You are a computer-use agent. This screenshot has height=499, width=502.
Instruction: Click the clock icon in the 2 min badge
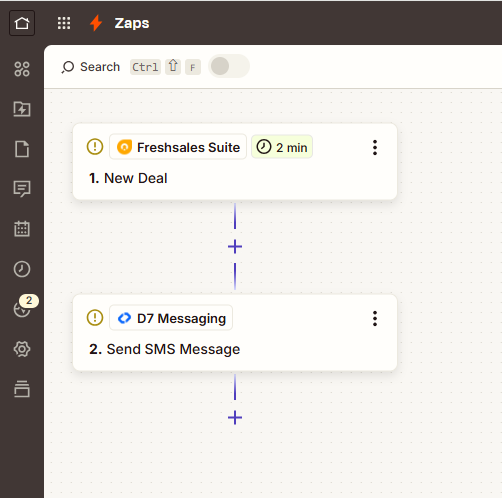(x=264, y=147)
